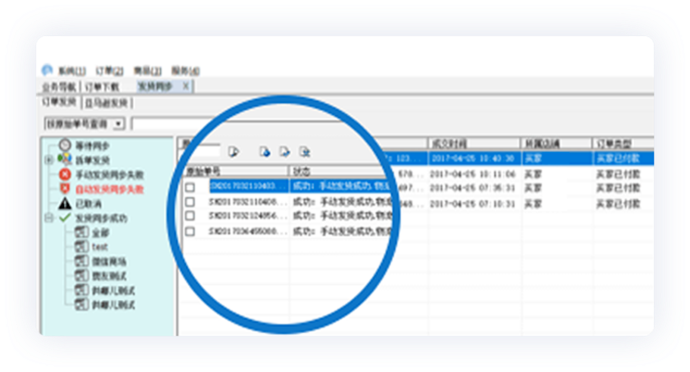Viewport: 690px width, 372px height.
Task: Click the clock icon for 等待同步
Action: tap(65, 145)
